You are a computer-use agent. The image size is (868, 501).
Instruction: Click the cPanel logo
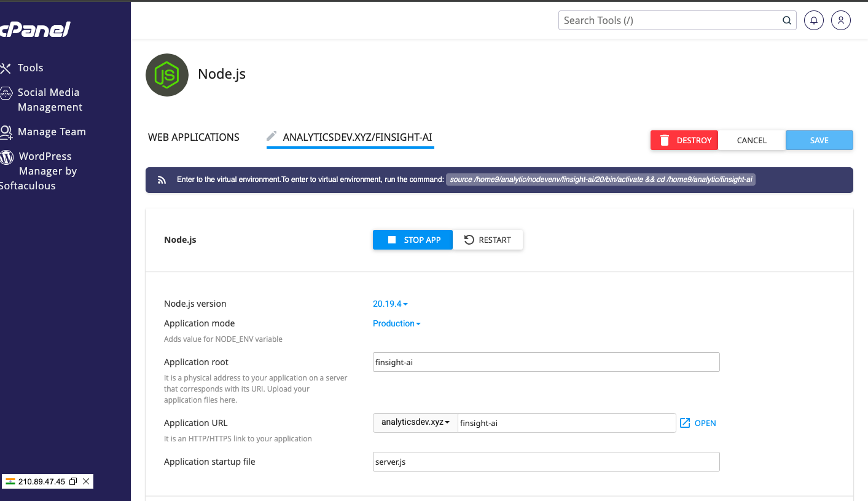tap(35, 29)
